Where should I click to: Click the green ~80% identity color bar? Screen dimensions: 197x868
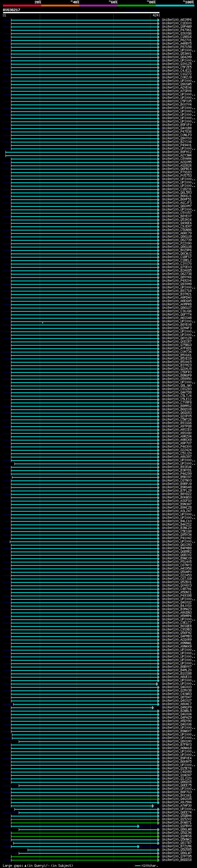(x=137, y=6)
